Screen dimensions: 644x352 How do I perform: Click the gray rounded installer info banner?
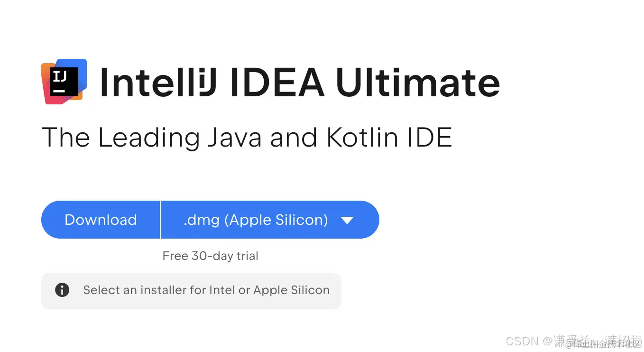pyautogui.click(x=191, y=290)
